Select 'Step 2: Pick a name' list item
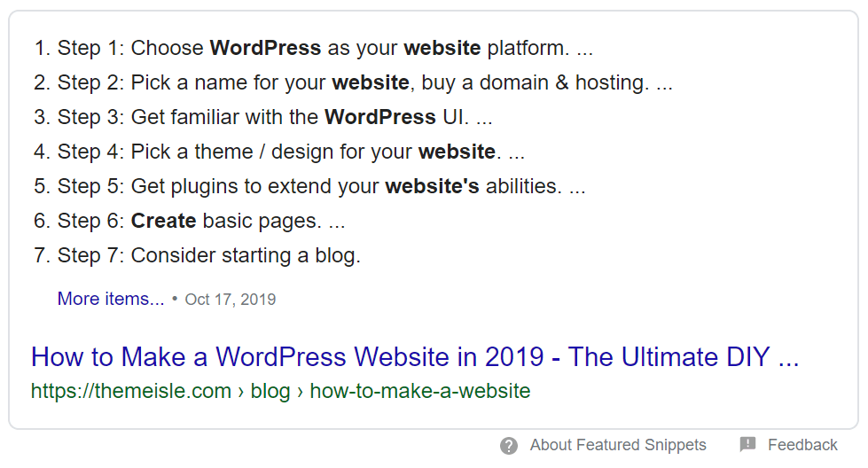The height and width of the screenshot is (468, 868). [x=353, y=83]
